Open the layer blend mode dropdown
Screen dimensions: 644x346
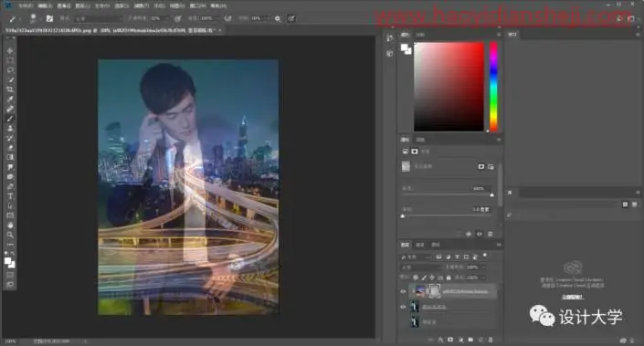coord(420,267)
